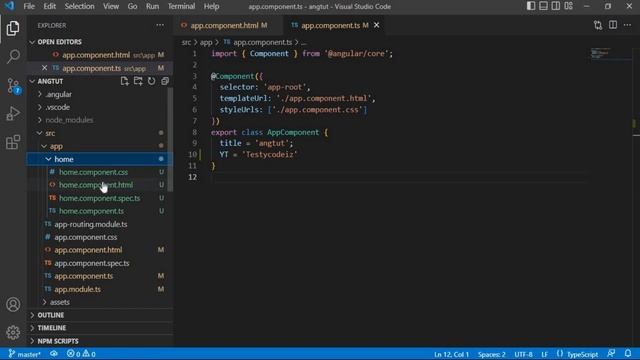The image size is (640, 360).
Task: Close app.component.ts tab
Action: (x=376, y=25)
